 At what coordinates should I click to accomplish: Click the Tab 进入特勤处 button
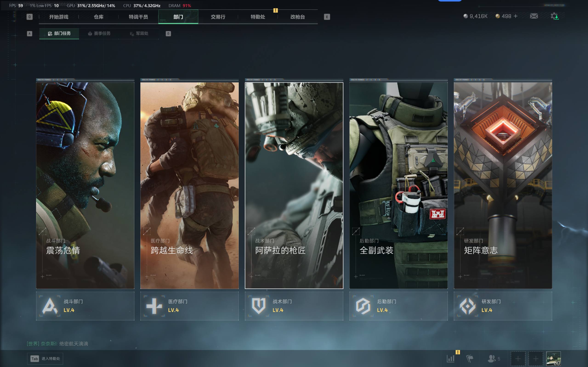click(45, 359)
